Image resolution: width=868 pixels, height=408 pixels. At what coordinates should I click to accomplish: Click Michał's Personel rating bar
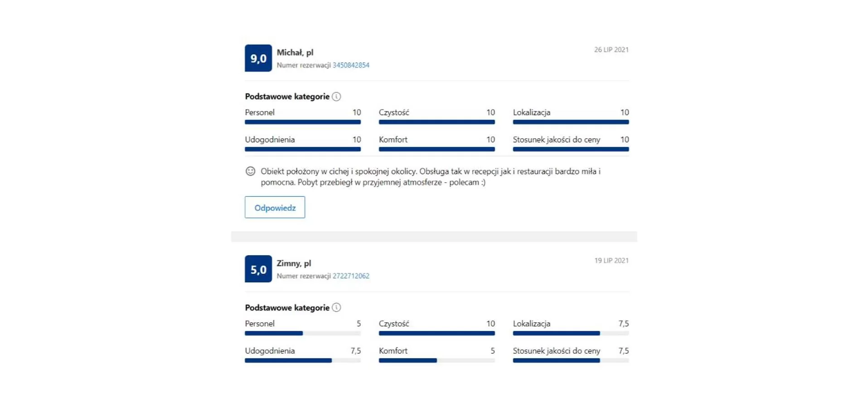[x=303, y=122]
